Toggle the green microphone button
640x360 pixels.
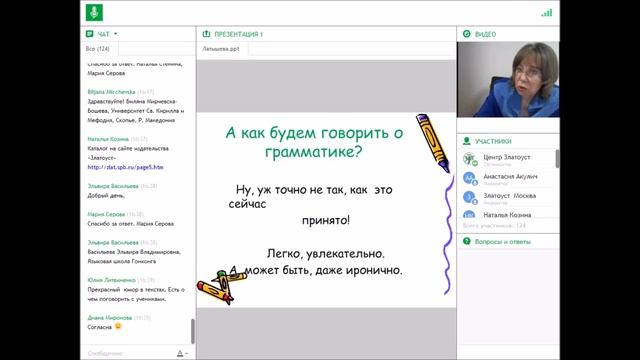click(x=94, y=13)
